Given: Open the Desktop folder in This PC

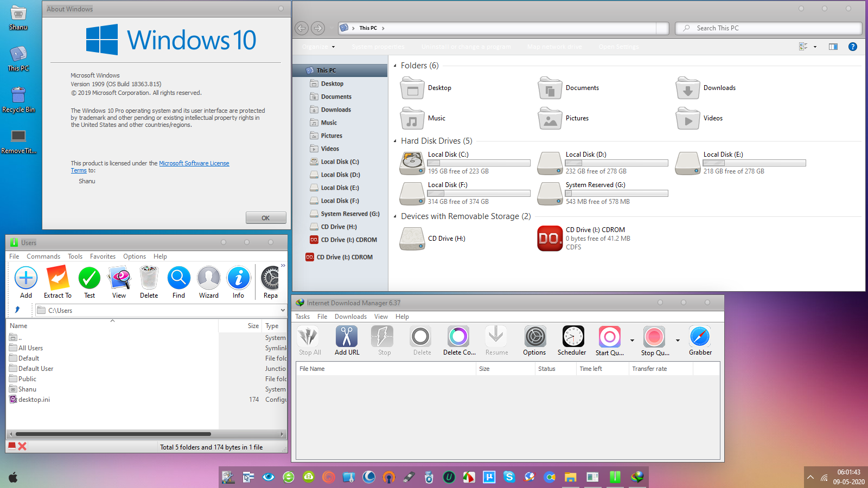Looking at the screenshot, I should [x=412, y=88].
